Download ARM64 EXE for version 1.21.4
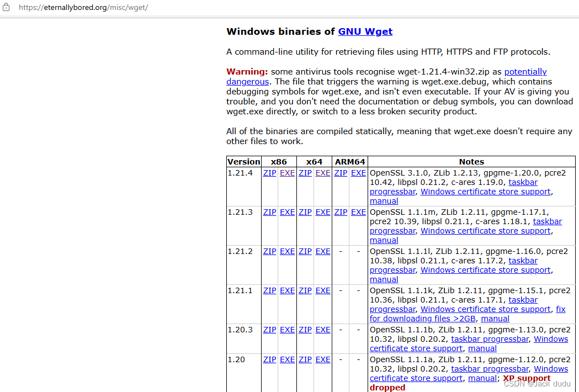 [359, 173]
